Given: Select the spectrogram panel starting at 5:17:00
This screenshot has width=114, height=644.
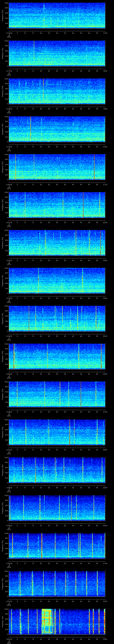Looking at the screenshot, I should click(x=57, y=54).
